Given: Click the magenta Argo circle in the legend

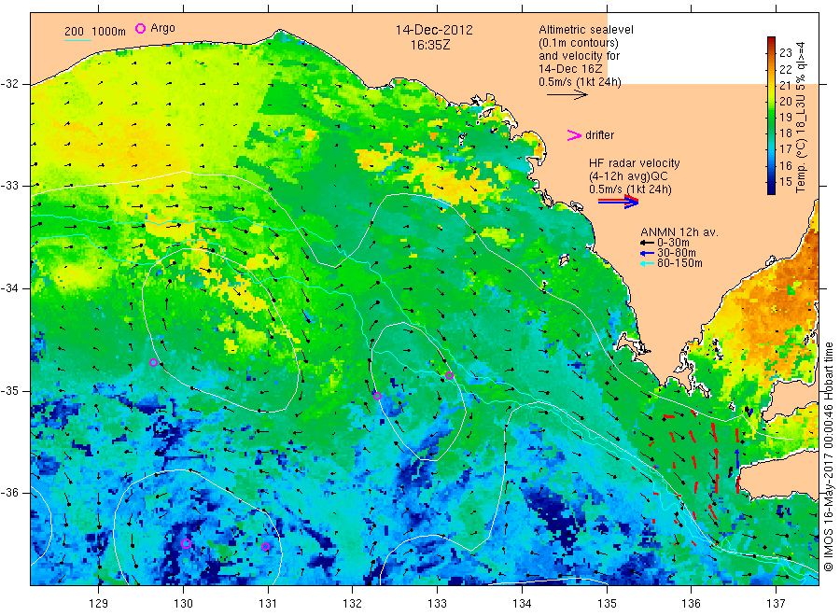Looking at the screenshot, I should tap(140, 28).
